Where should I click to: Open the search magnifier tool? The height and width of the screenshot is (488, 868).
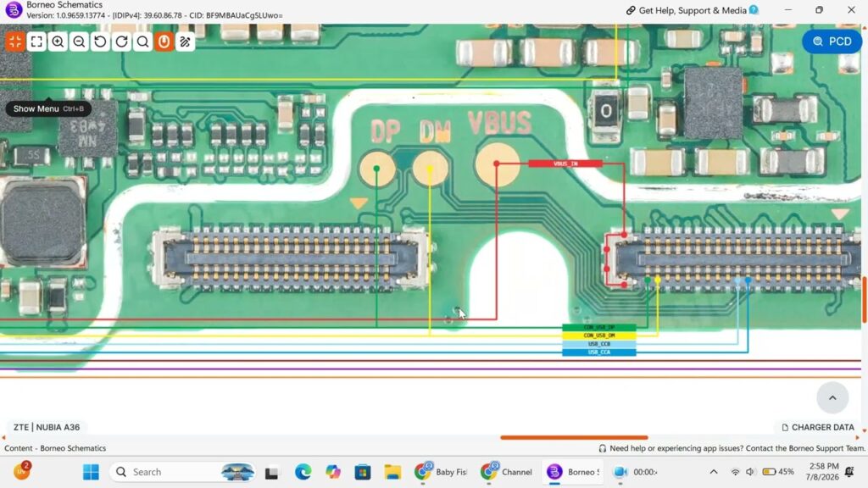pos(142,42)
